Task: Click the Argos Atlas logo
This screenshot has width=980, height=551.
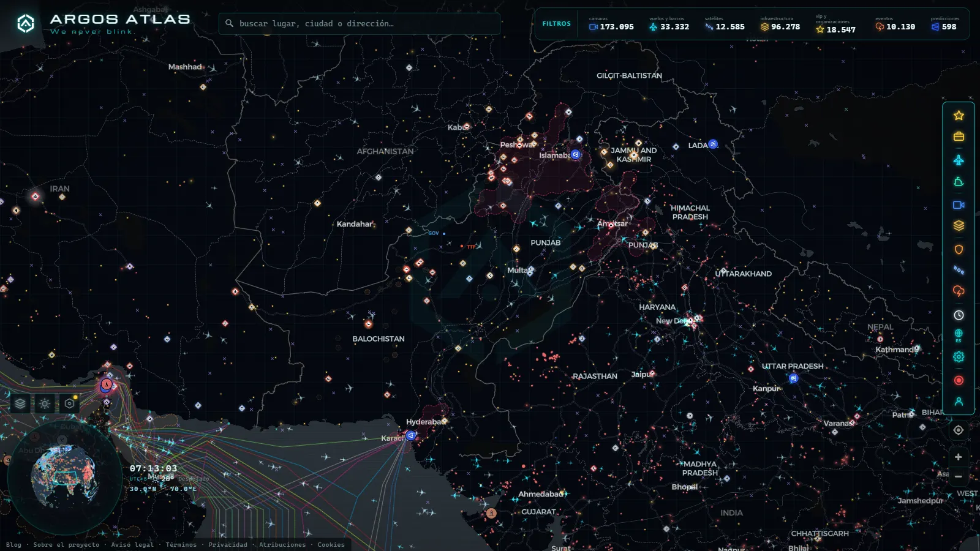Action: pyautogui.click(x=103, y=24)
